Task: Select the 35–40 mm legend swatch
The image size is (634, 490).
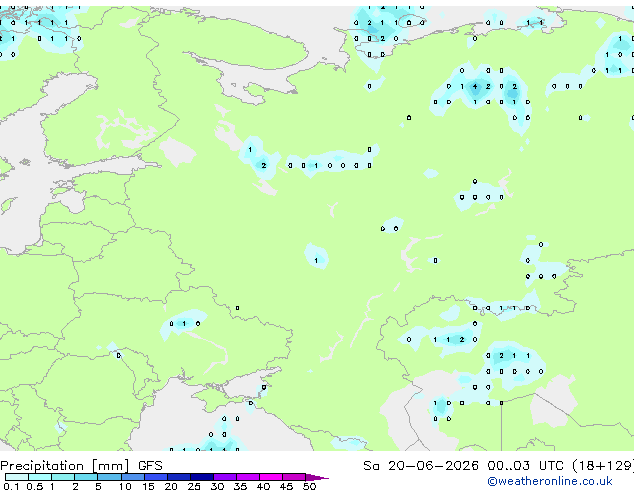Action: [x=247, y=477]
